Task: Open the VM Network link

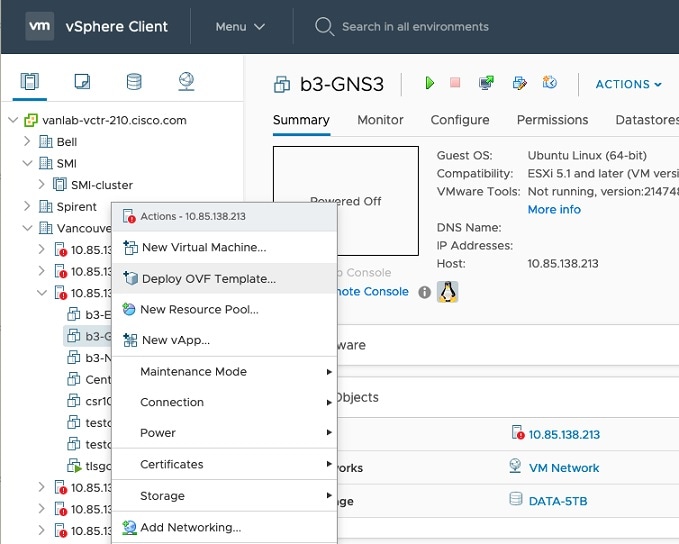Action: pyautogui.click(x=564, y=468)
